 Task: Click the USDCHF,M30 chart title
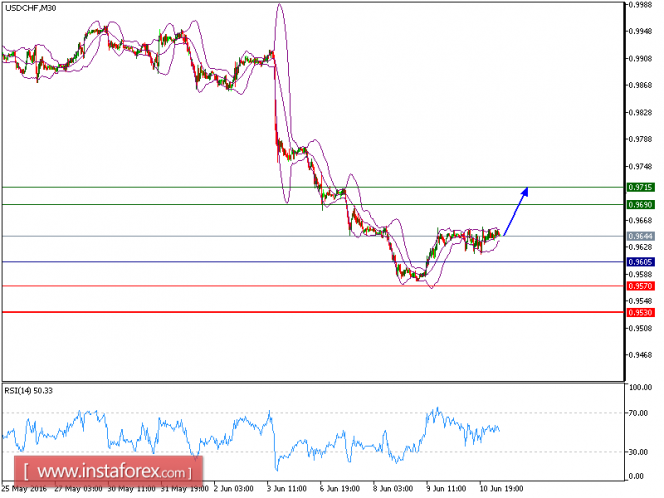[30, 8]
